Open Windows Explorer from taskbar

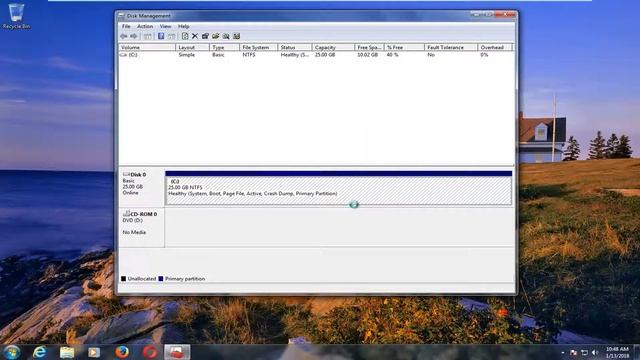[x=67, y=352]
